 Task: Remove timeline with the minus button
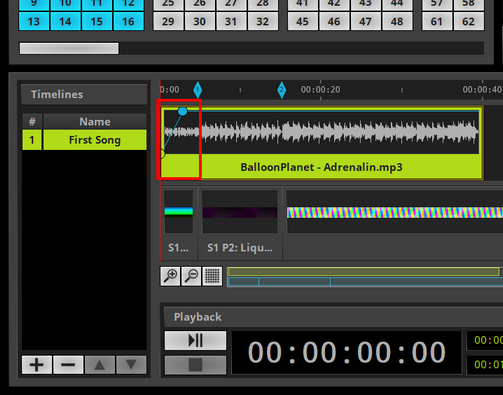(68, 365)
